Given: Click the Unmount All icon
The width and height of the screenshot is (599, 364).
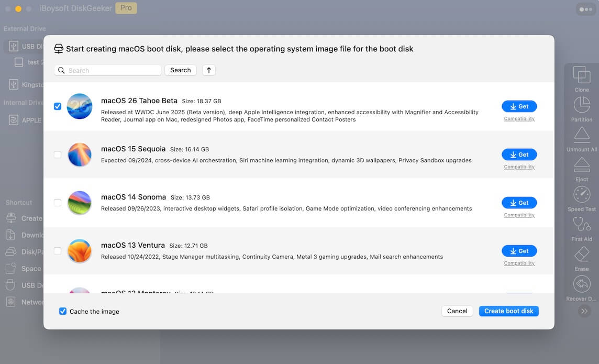Looking at the screenshot, I should click(x=581, y=135).
